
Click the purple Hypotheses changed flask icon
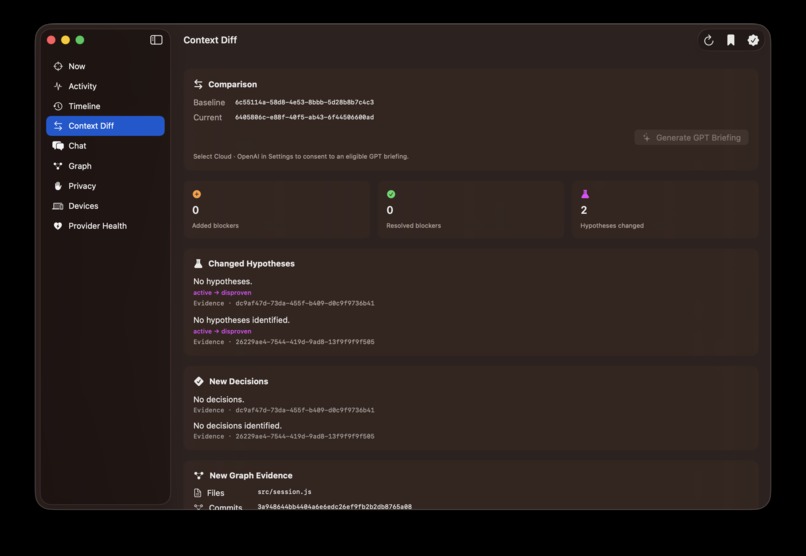[585, 194]
